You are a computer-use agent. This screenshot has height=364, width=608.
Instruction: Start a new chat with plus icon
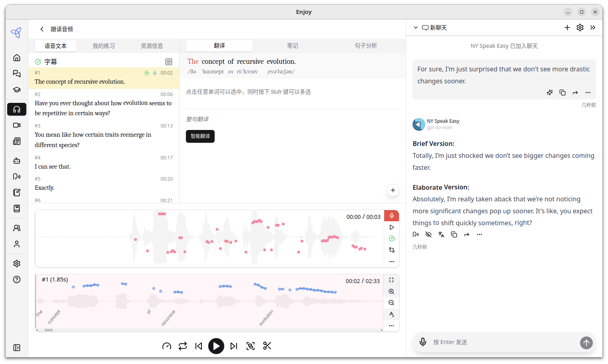[x=567, y=28]
